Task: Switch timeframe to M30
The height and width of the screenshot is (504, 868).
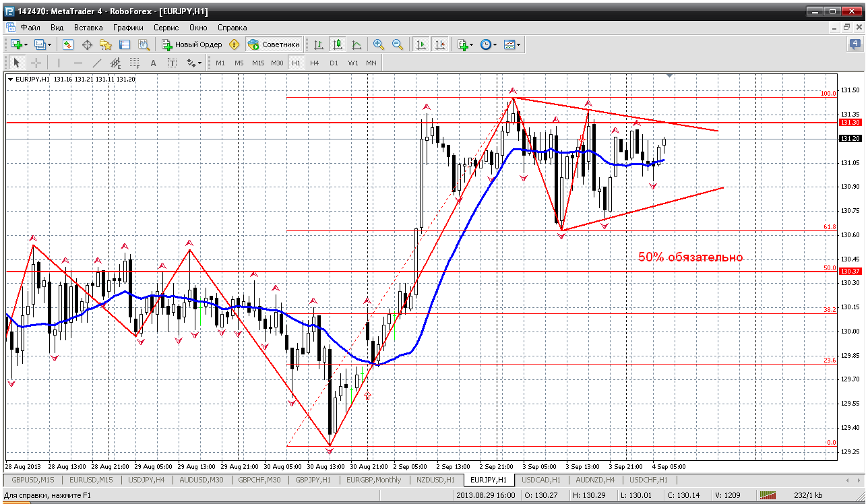Action: click(277, 63)
